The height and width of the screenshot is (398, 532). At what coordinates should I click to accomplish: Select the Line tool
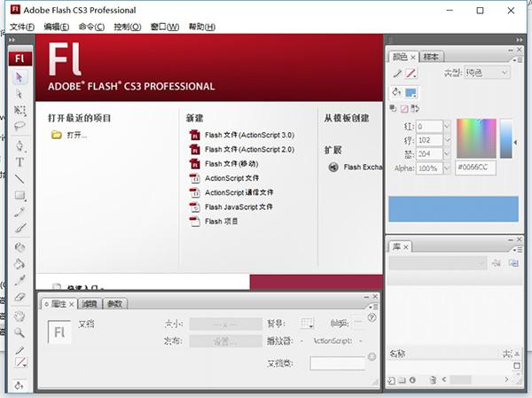coord(20,179)
